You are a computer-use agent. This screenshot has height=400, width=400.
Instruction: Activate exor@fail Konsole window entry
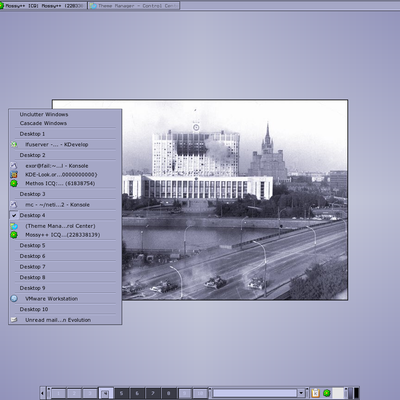65,166
